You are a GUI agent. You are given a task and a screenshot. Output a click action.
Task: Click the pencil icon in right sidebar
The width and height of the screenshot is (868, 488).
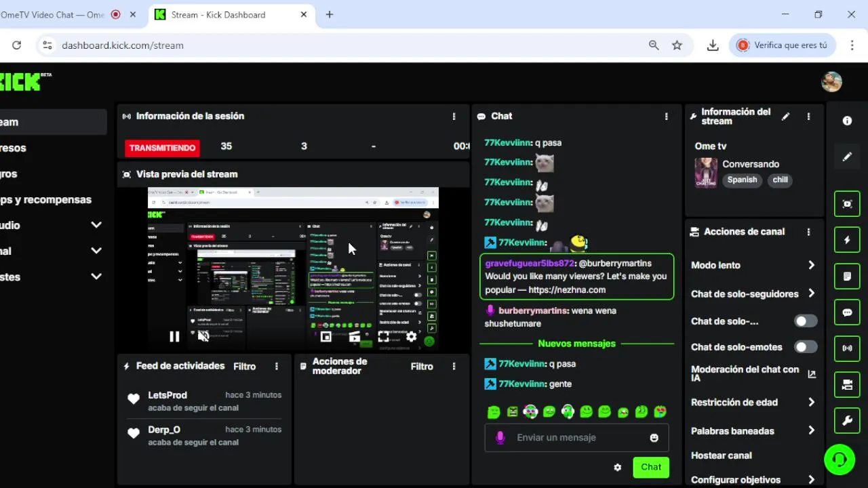[847, 157]
